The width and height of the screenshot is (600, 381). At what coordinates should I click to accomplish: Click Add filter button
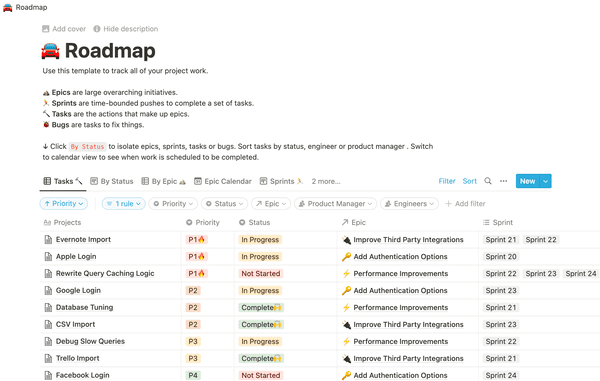click(465, 204)
